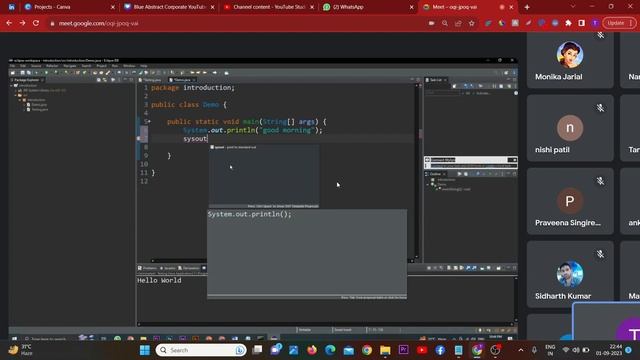640x360 pixels.
Task: Click the 'Hello World' console output
Action: [x=159, y=280]
